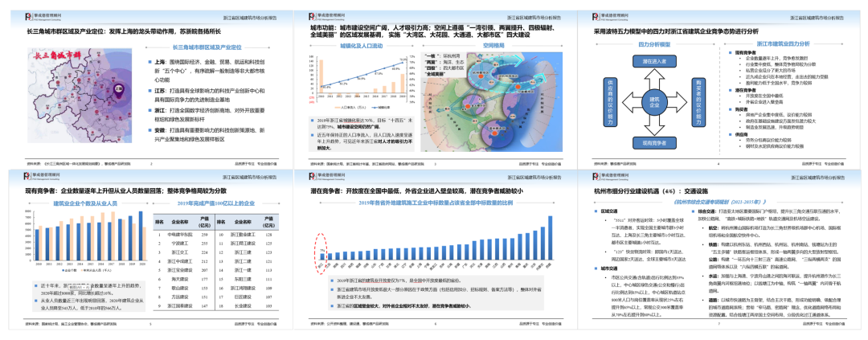Click the 方远建设 table cell
Screen dimensions: 868x340
point(181,297)
